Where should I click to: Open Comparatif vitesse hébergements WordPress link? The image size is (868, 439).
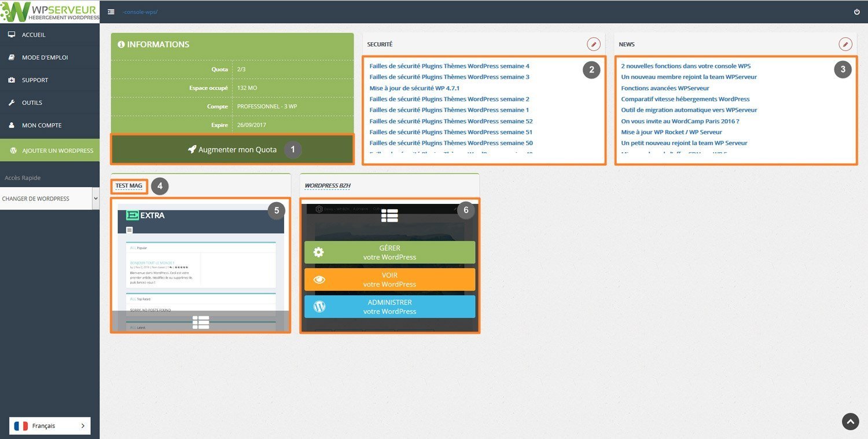pyautogui.click(x=686, y=99)
